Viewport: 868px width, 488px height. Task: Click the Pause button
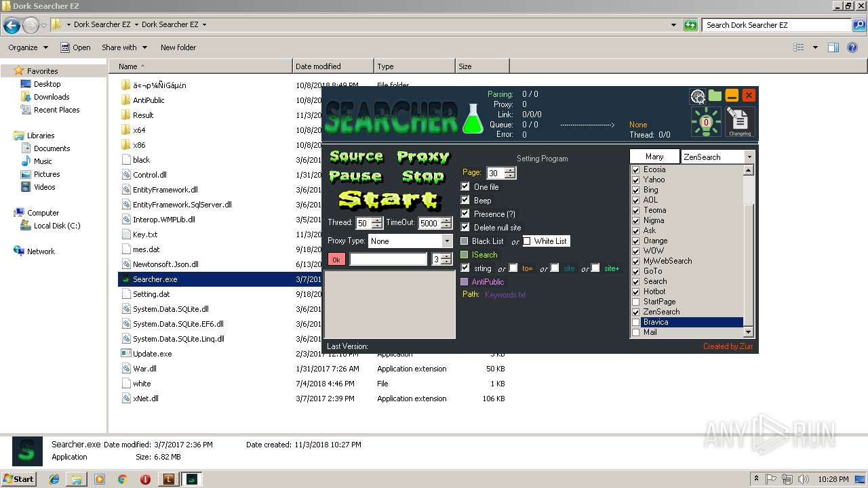click(x=355, y=176)
